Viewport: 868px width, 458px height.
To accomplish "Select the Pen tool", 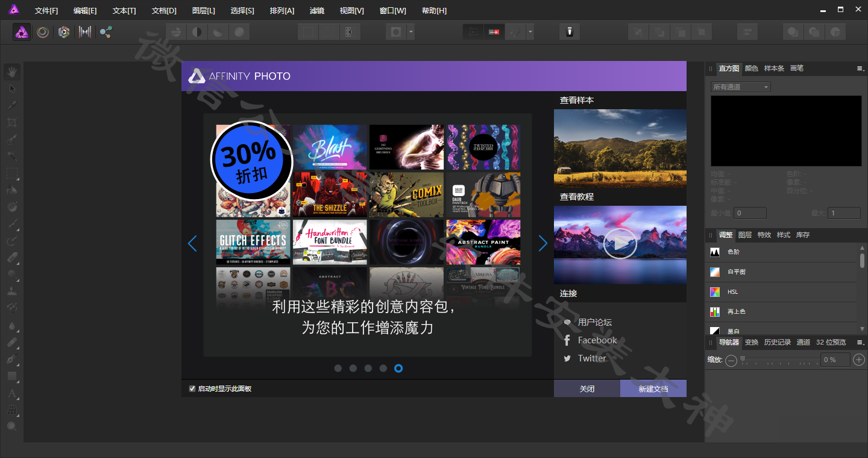I will [x=12, y=359].
